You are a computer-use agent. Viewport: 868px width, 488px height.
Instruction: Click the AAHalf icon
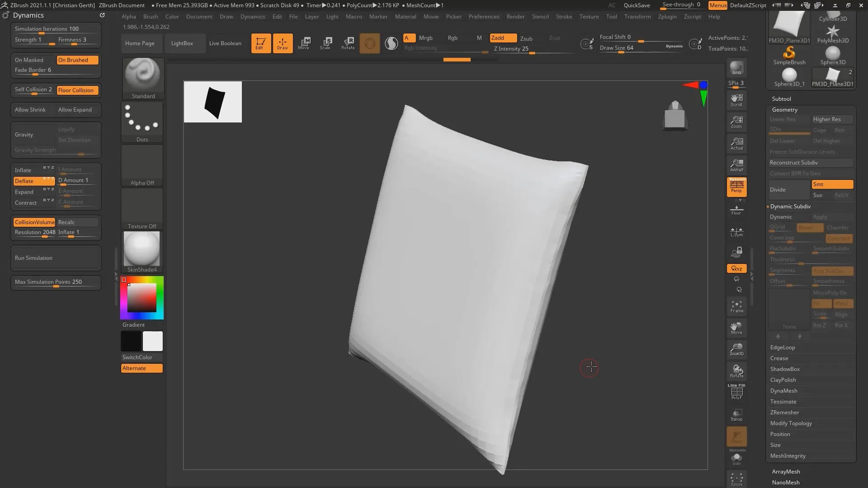[736, 165]
